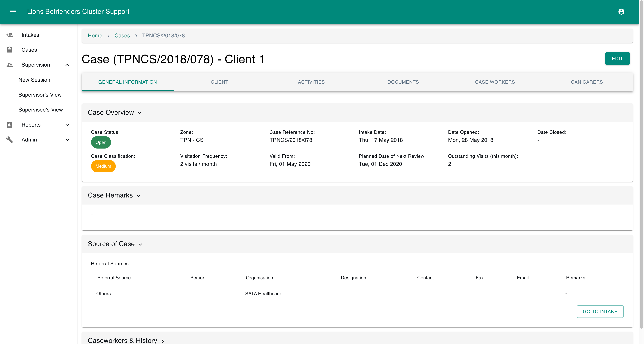Switch to the Client tab
This screenshot has height=344, width=644.
[220, 82]
